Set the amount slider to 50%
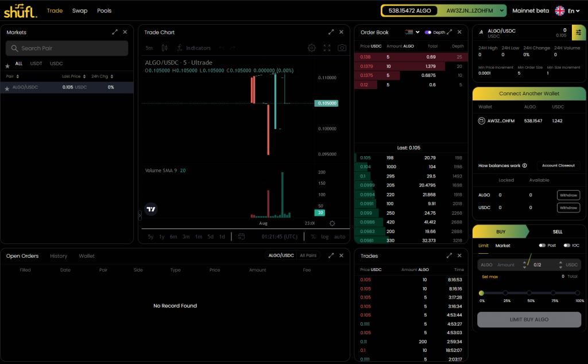The width and height of the screenshot is (588, 364). [529, 293]
